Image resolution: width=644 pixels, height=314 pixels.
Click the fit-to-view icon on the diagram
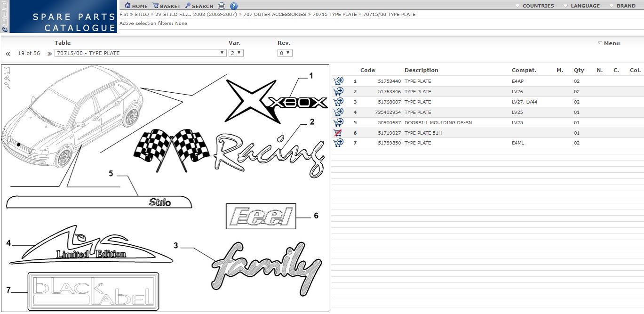[7, 71]
